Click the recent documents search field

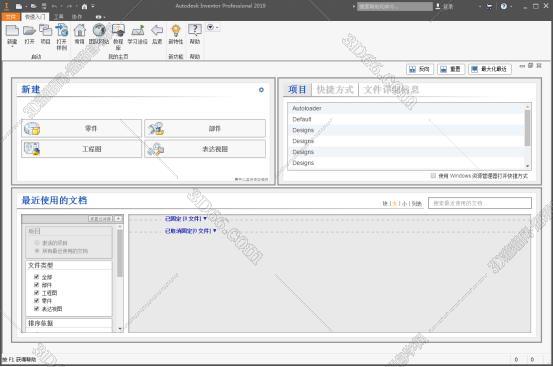(480, 203)
